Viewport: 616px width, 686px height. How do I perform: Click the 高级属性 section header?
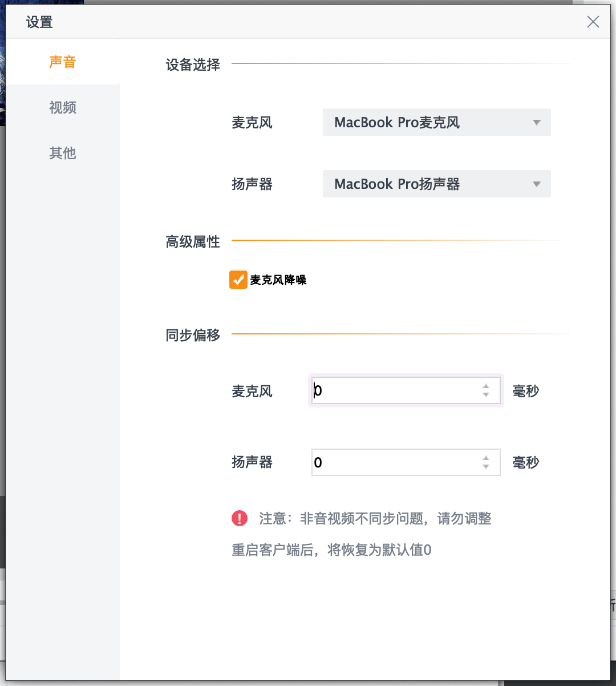pos(193,242)
